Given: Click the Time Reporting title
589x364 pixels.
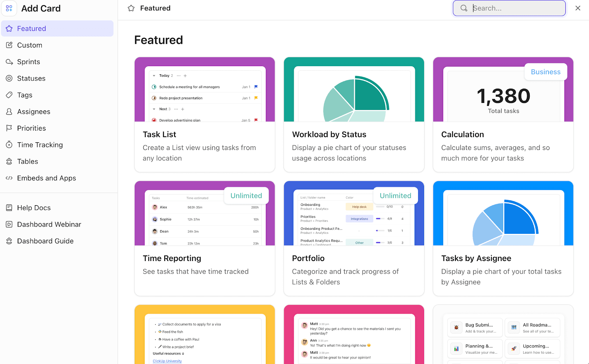Looking at the screenshot, I should (172, 258).
